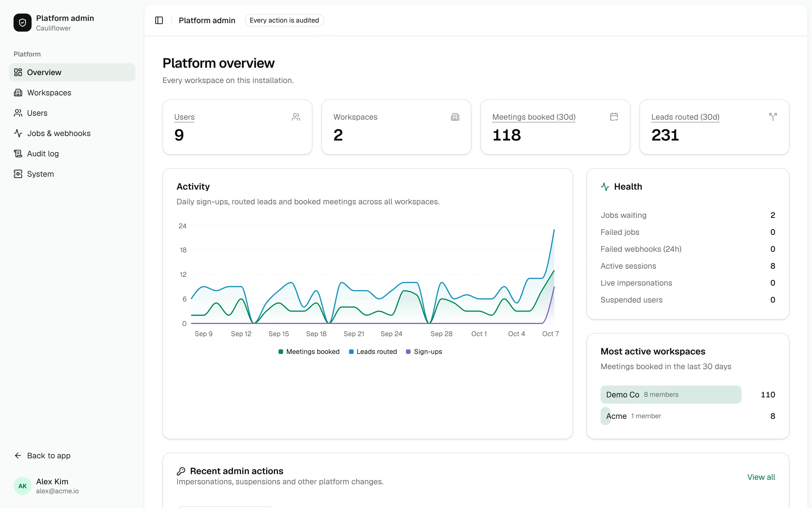Click the building icon in Workspaces card
812x508 pixels.
coord(455,117)
